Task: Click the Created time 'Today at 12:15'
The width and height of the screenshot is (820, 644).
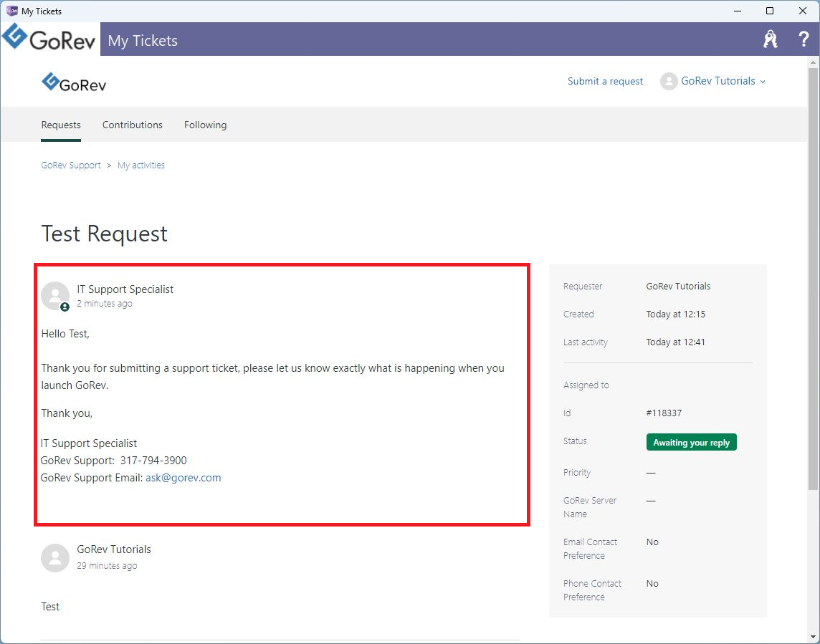Action: tap(676, 314)
